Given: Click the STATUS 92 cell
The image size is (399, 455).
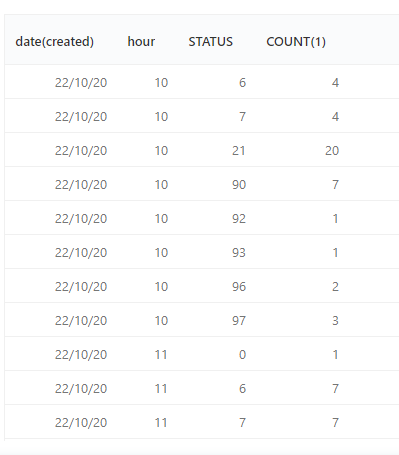Looking at the screenshot, I should coord(239,219).
